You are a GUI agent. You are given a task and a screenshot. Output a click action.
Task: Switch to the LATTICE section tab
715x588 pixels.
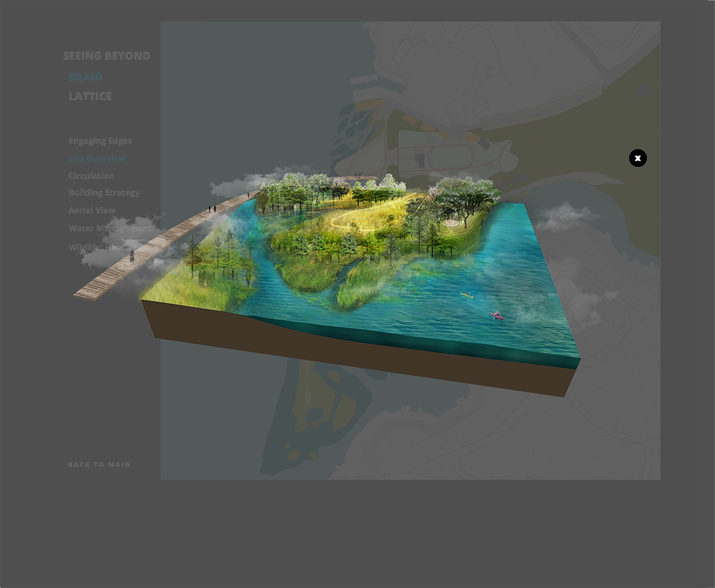(x=90, y=96)
